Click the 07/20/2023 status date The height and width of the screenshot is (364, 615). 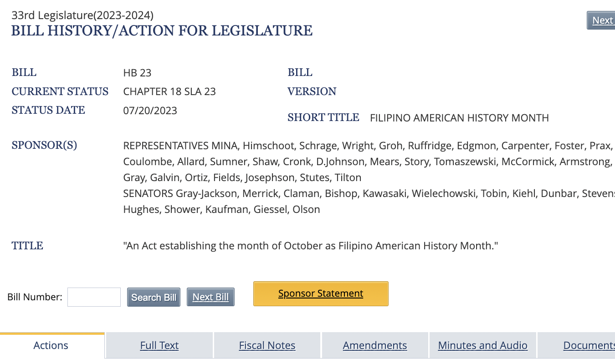click(150, 111)
